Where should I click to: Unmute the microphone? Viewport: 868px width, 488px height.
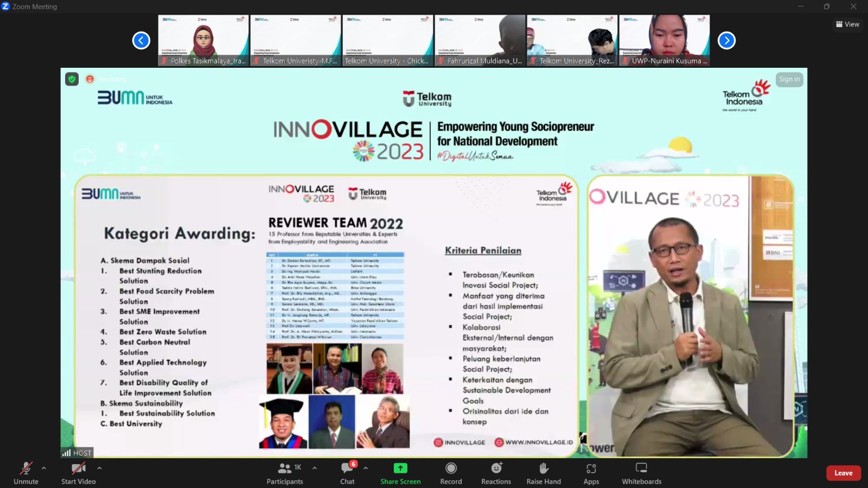(26, 473)
